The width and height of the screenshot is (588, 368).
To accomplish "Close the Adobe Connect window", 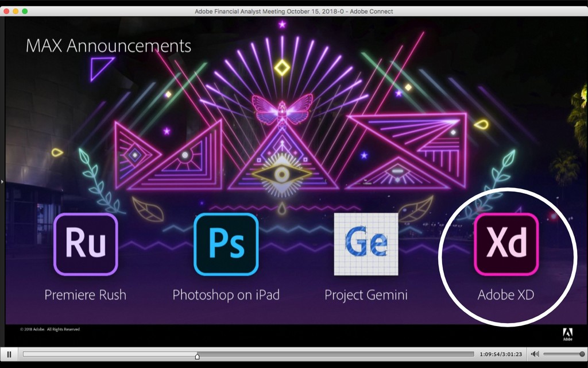I will (x=6, y=11).
